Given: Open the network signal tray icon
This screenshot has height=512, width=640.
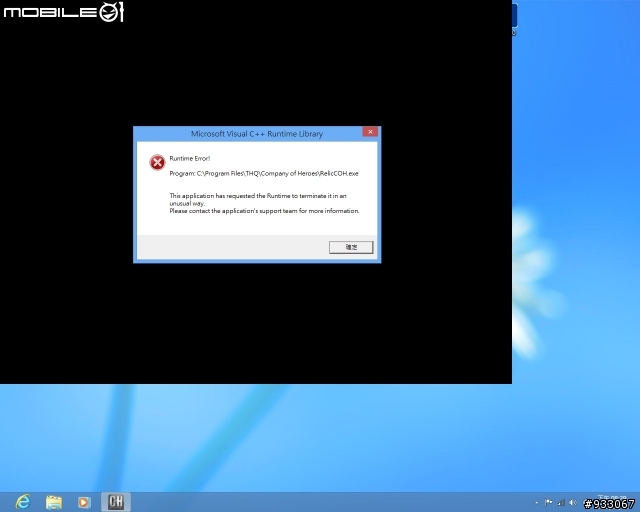Looking at the screenshot, I should coord(561,503).
